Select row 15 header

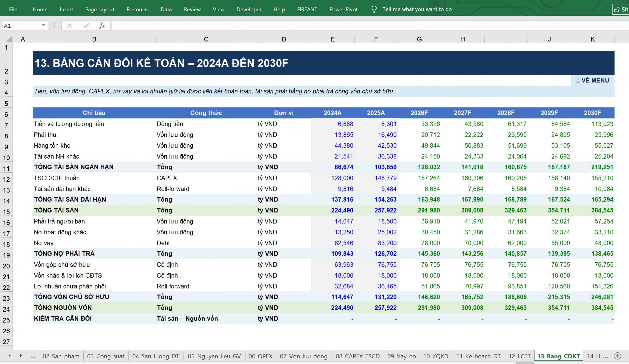tap(6, 212)
